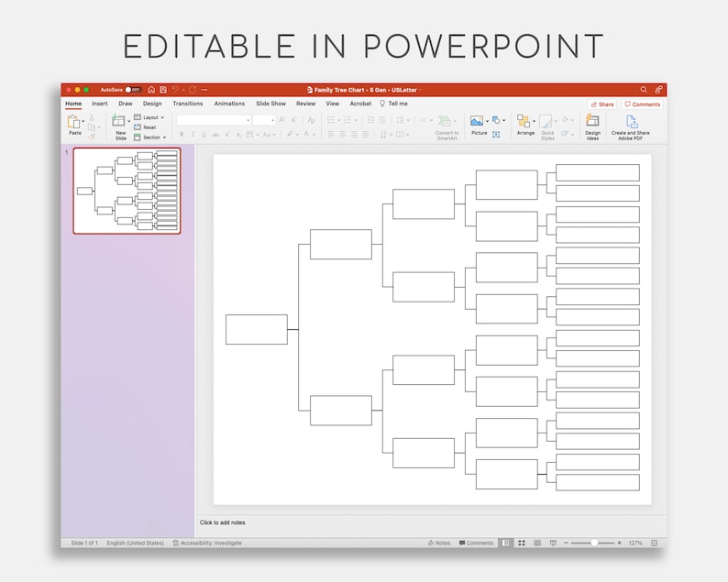This screenshot has height=582, width=728.
Task: Click the collaboration icon next to search
Action: [x=658, y=90]
